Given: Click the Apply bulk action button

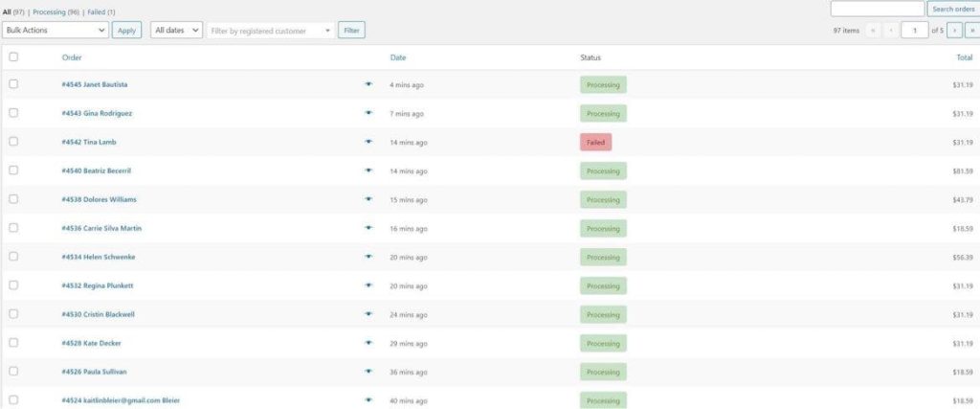Looking at the screenshot, I should (x=127, y=30).
